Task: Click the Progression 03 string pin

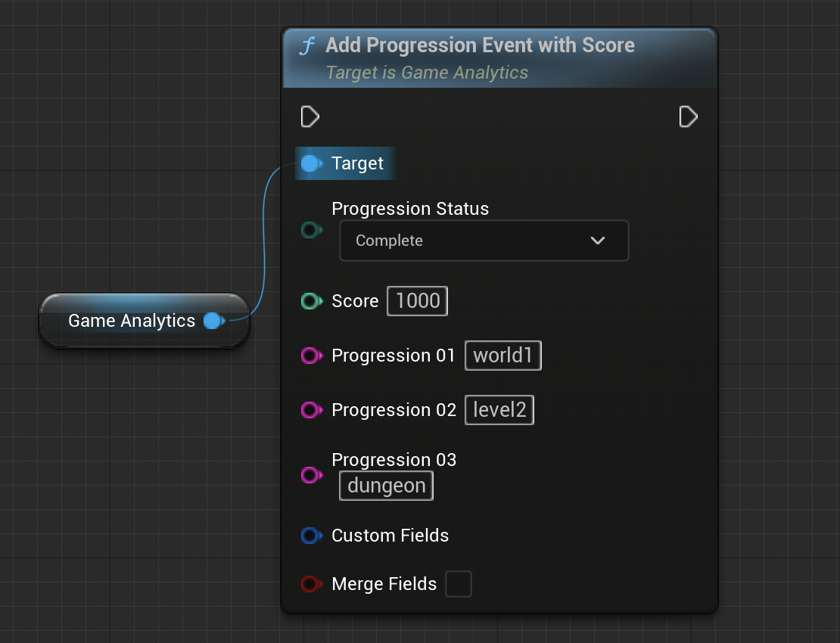Action: point(310,475)
